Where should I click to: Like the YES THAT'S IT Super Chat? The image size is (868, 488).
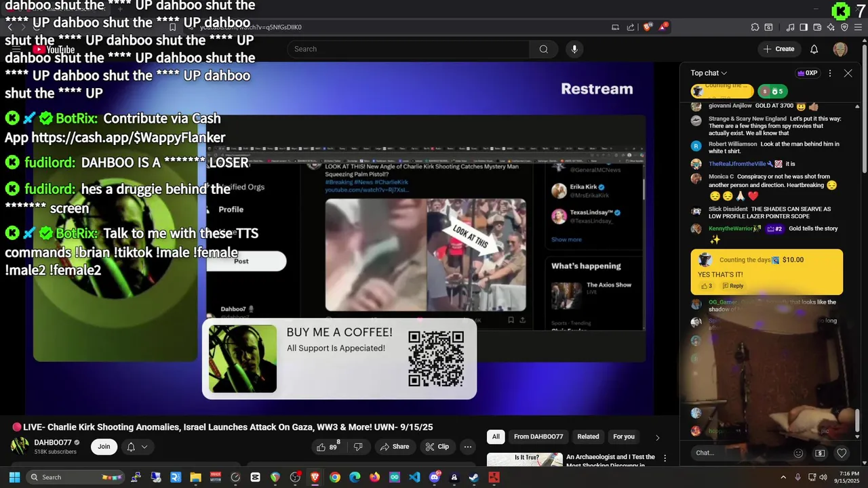coord(706,286)
